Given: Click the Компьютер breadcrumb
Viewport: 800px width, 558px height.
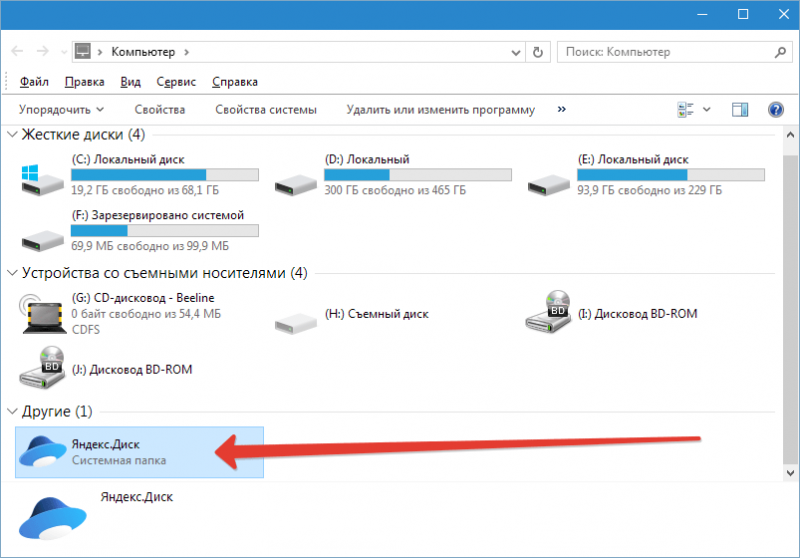Looking at the screenshot, I should click(143, 52).
